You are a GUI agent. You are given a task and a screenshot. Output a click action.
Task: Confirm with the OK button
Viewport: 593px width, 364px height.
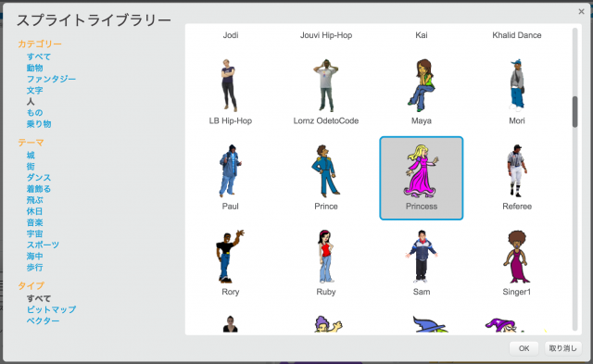point(524,348)
